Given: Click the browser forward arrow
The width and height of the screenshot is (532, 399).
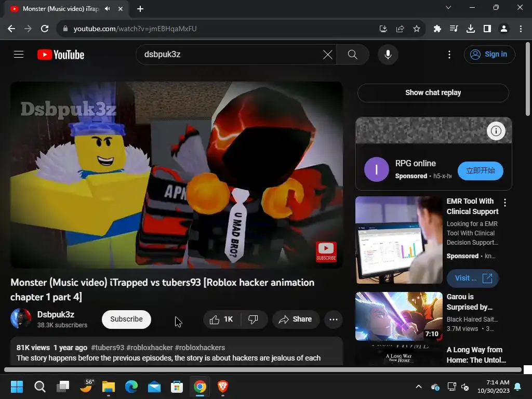Looking at the screenshot, I should coord(28,29).
